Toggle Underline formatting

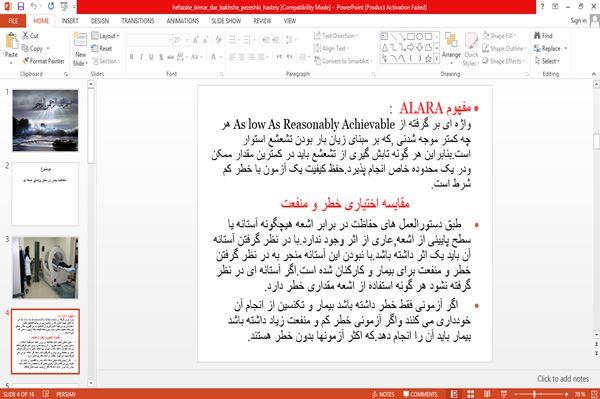(x=151, y=57)
